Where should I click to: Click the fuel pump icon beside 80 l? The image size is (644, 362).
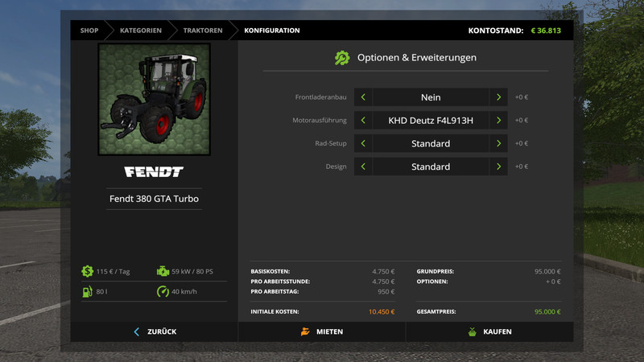point(87,291)
